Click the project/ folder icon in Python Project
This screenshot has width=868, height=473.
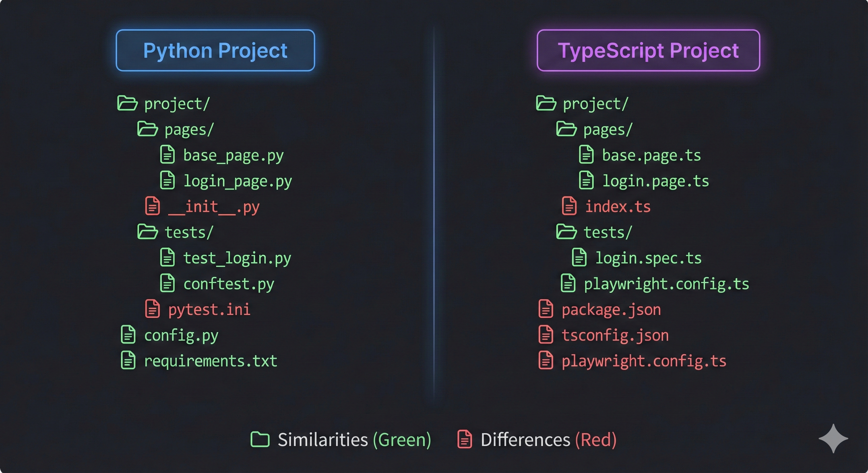[128, 103]
